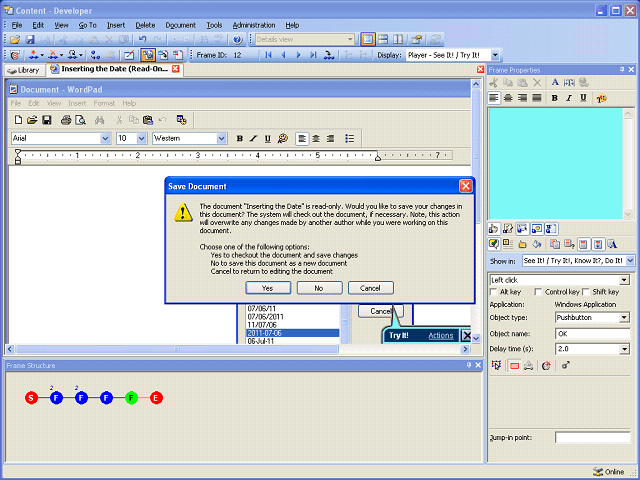The image size is (640, 480).
Task: Click the Actions link in Try It bubble
Action: coord(440,336)
